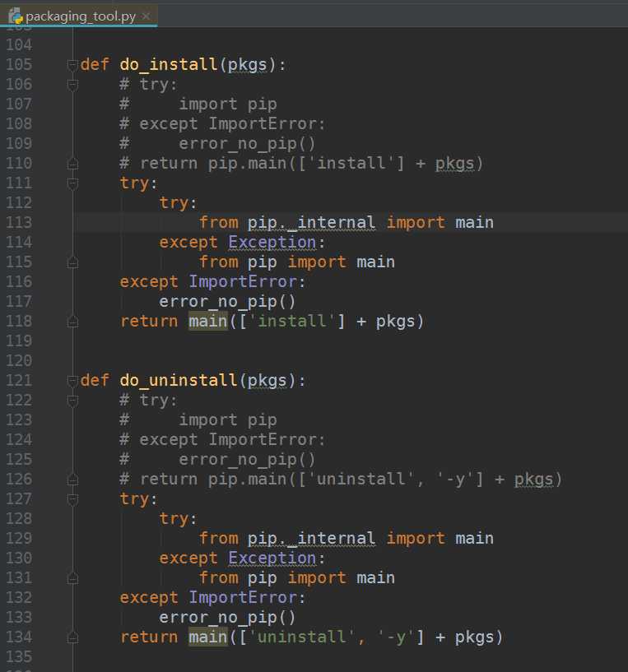
Task: Click fold end marker at line 126
Action: (72, 480)
